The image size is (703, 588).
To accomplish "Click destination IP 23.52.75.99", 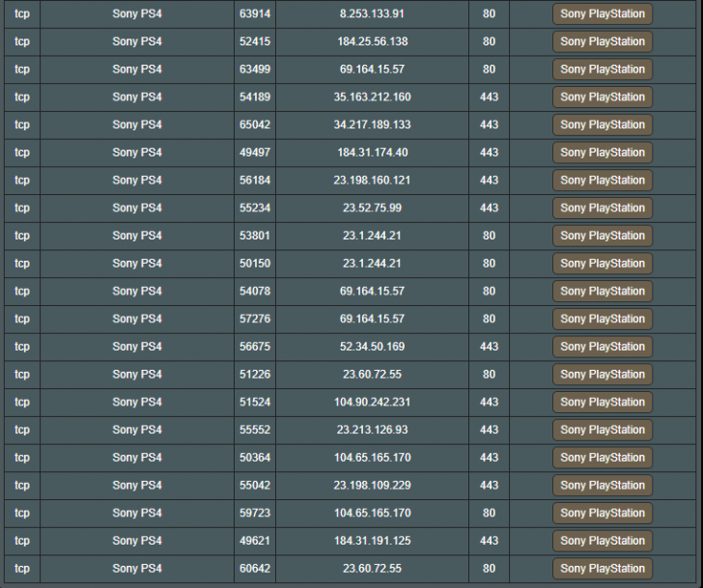I will point(372,209).
